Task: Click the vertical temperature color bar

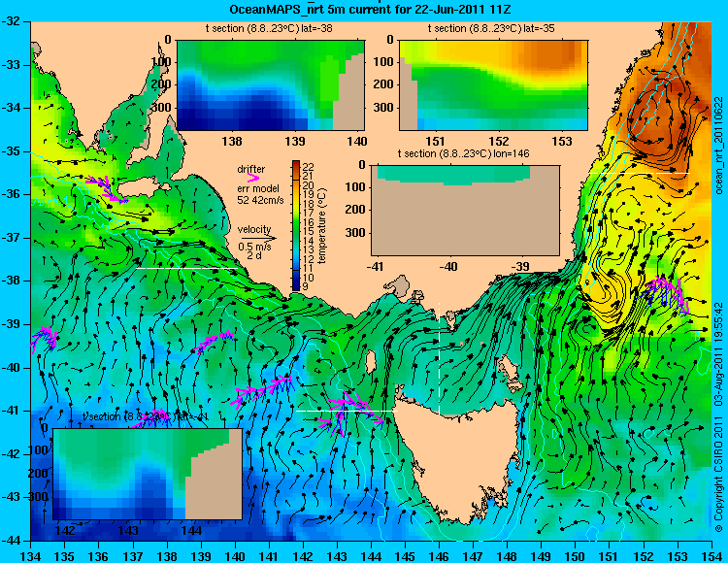Action: (x=296, y=225)
